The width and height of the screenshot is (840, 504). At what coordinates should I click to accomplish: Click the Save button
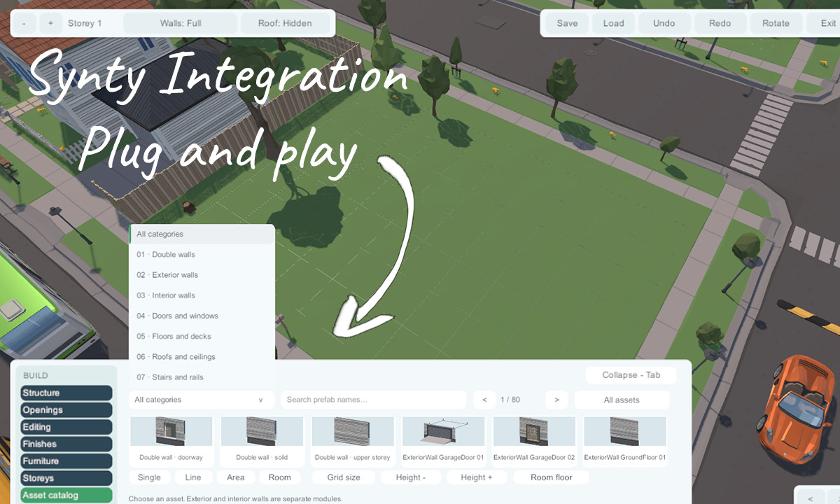(x=567, y=23)
